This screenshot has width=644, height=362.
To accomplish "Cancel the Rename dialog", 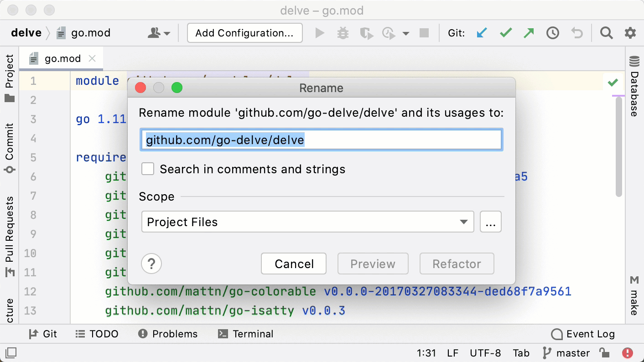I will pos(293,264).
